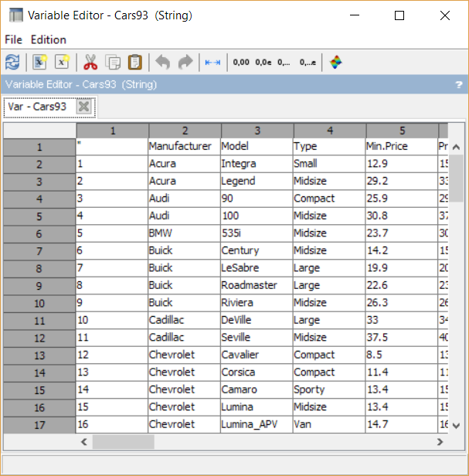Click the refresh variable icon

coord(12,63)
